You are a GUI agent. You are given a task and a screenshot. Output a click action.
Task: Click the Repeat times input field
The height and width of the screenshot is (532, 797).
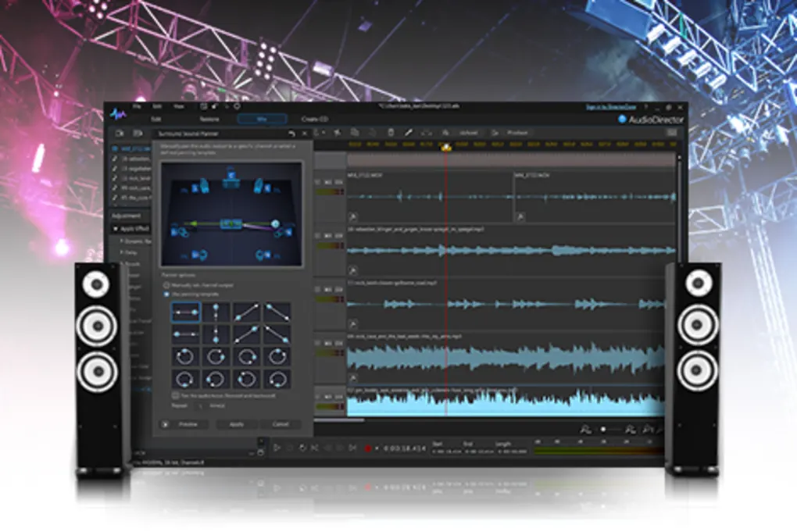pyautogui.click(x=200, y=405)
